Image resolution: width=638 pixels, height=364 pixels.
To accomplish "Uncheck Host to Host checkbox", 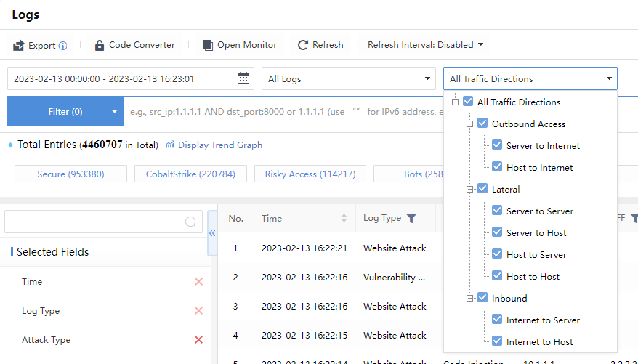I will (497, 276).
